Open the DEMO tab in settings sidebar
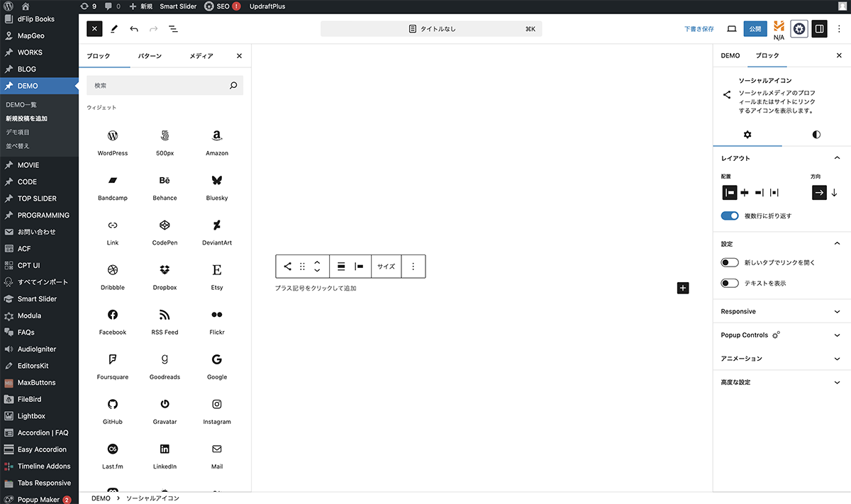 730,55
